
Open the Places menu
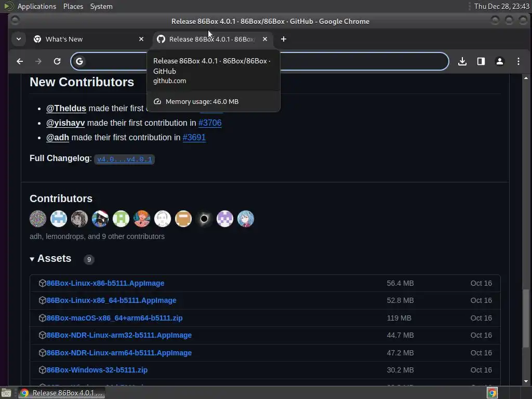73,6
